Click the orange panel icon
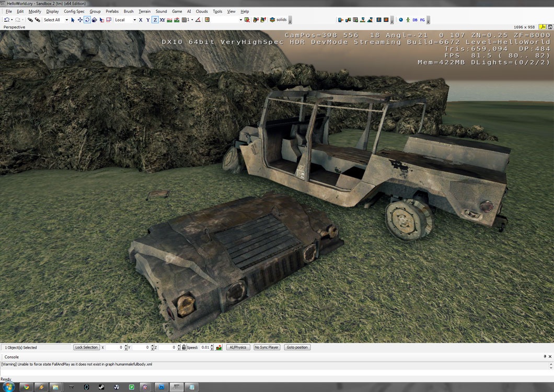554x392 pixels. click(386, 20)
